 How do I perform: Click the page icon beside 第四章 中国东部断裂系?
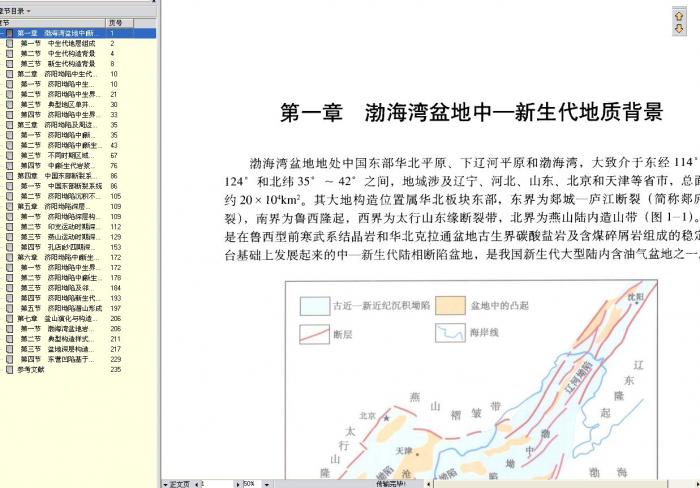[10, 175]
